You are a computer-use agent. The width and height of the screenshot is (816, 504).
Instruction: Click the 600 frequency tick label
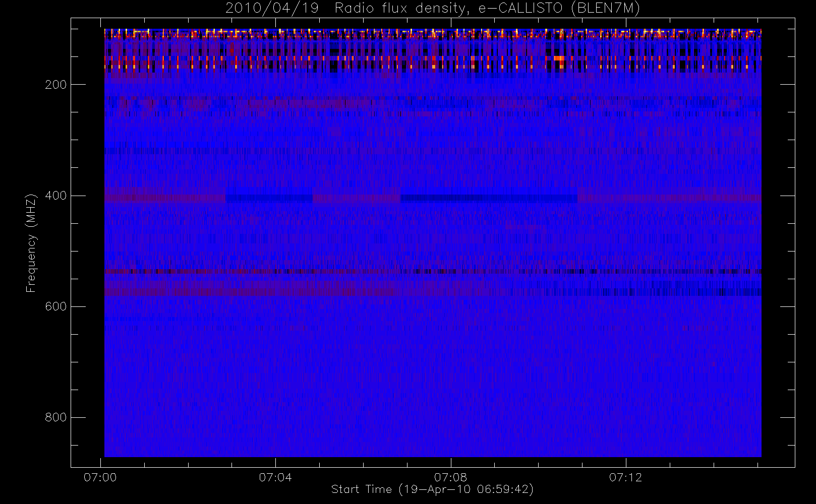pos(56,306)
